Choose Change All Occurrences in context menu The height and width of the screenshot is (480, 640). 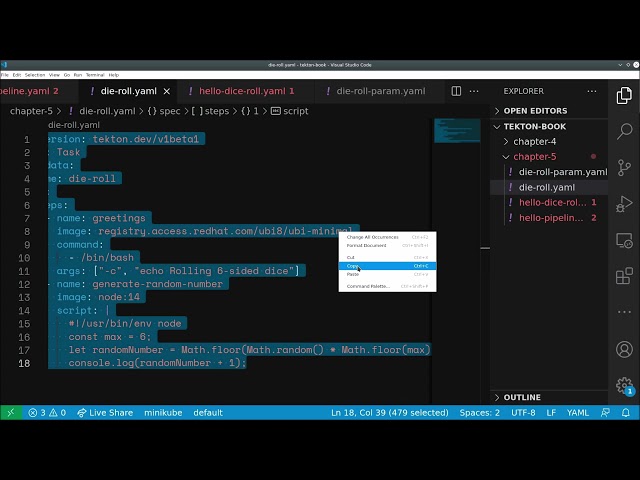point(387,237)
